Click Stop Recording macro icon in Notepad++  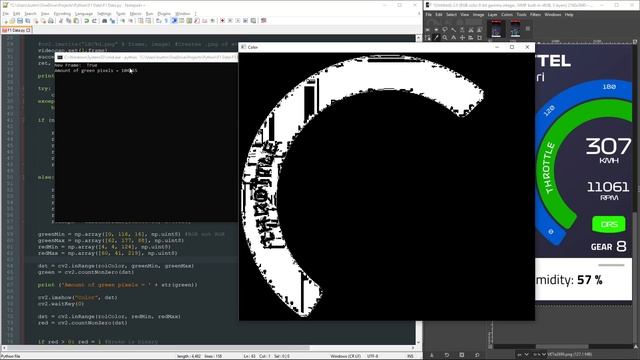click(230, 21)
